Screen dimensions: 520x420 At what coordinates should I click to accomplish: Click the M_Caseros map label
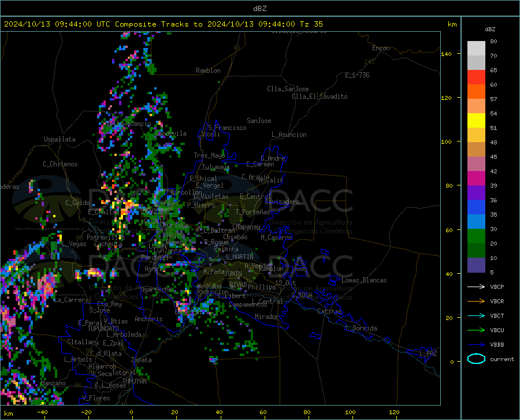pyautogui.click(x=276, y=237)
